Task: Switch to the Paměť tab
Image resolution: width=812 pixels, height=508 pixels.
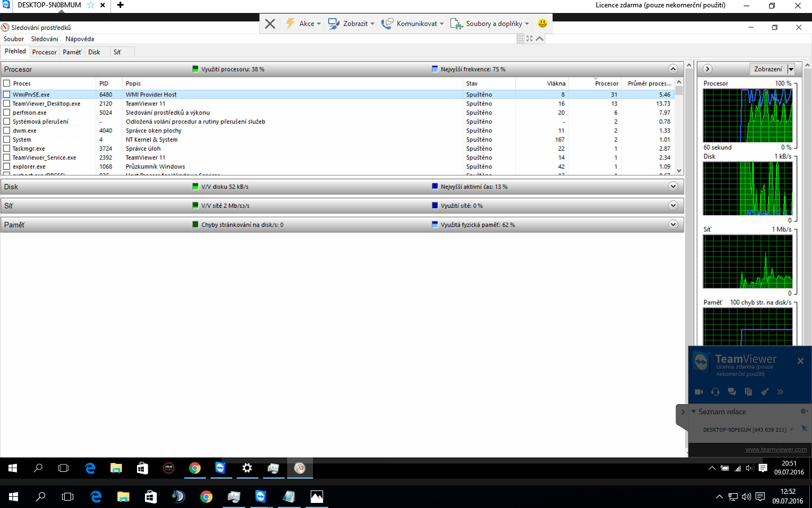Action: 72,52
